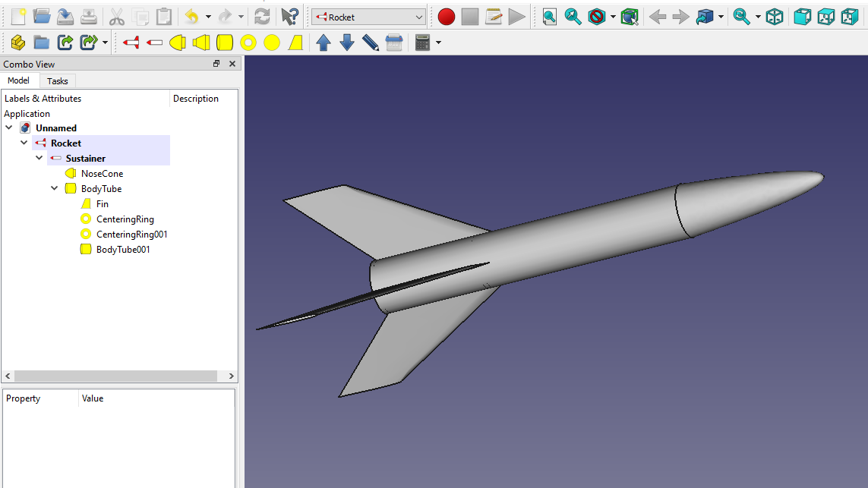
Task: Insert a body tube from the toolbar
Action: pos(225,43)
